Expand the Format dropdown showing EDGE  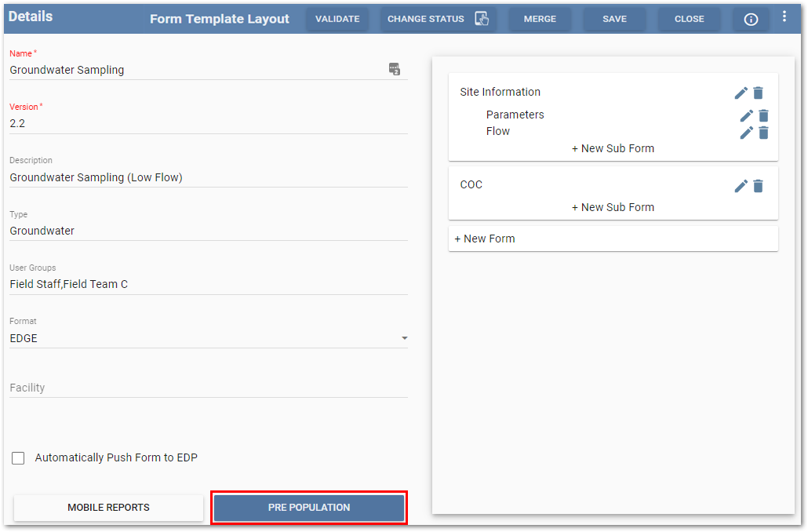[405, 337]
